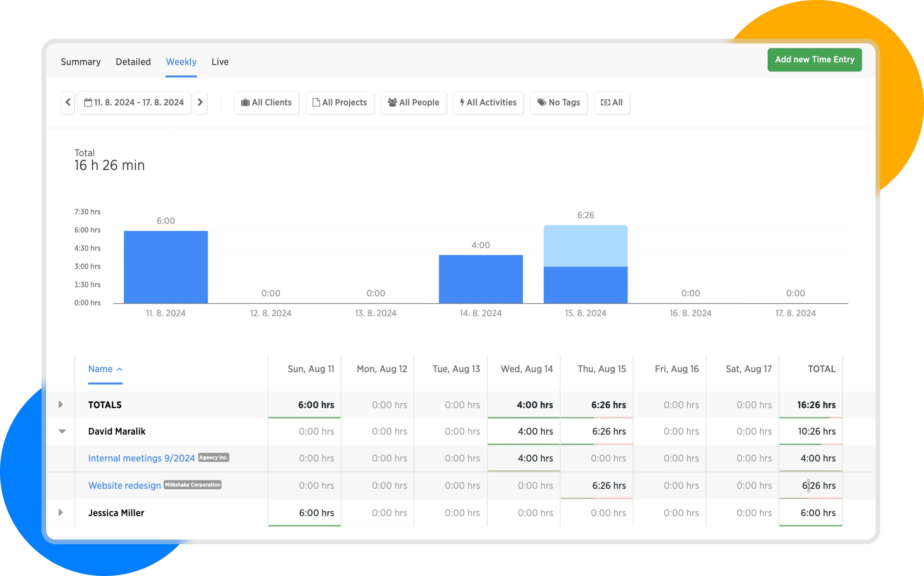This screenshot has width=924, height=576.
Task: Open Internal meetings 9/2024 project link
Action: [141, 458]
